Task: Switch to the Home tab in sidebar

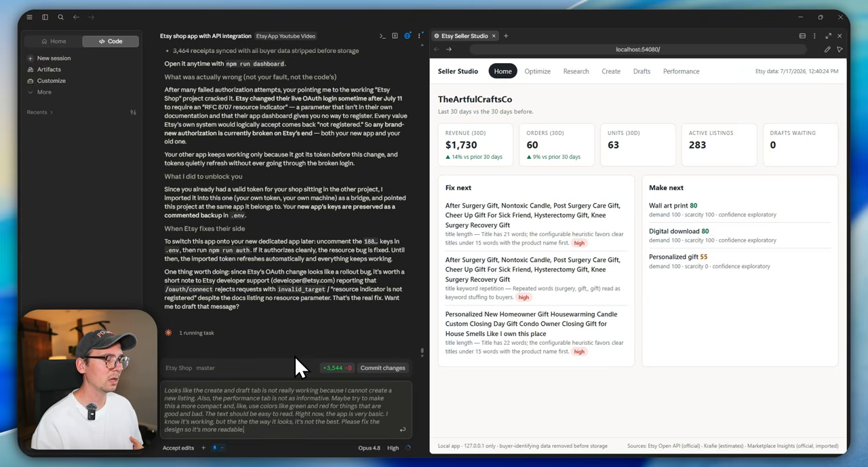Action: (54, 41)
